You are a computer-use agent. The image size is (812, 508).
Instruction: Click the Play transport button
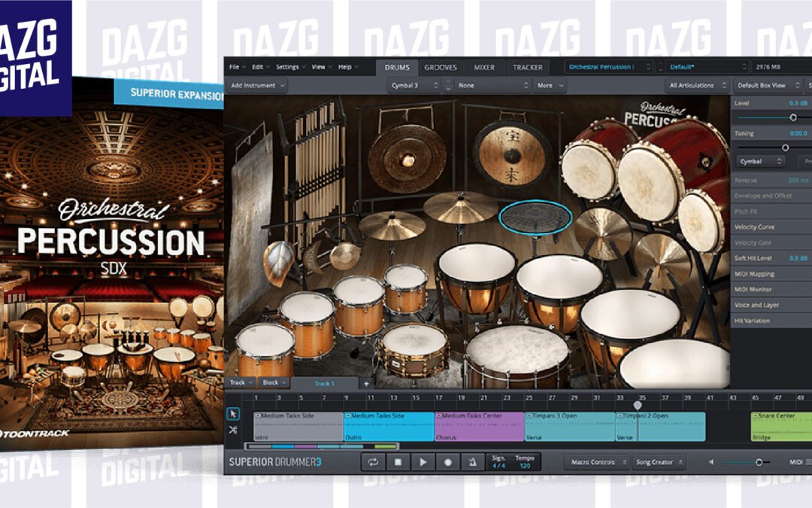coord(423,462)
